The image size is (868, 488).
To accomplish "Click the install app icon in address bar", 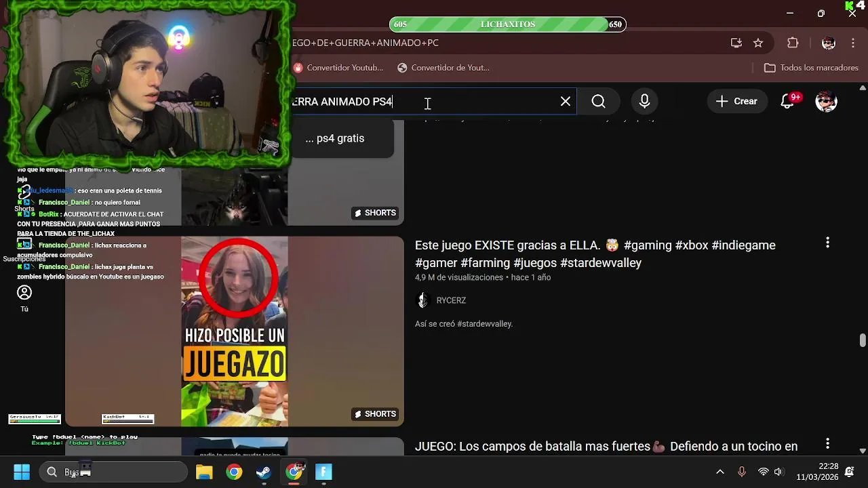I will tap(736, 43).
